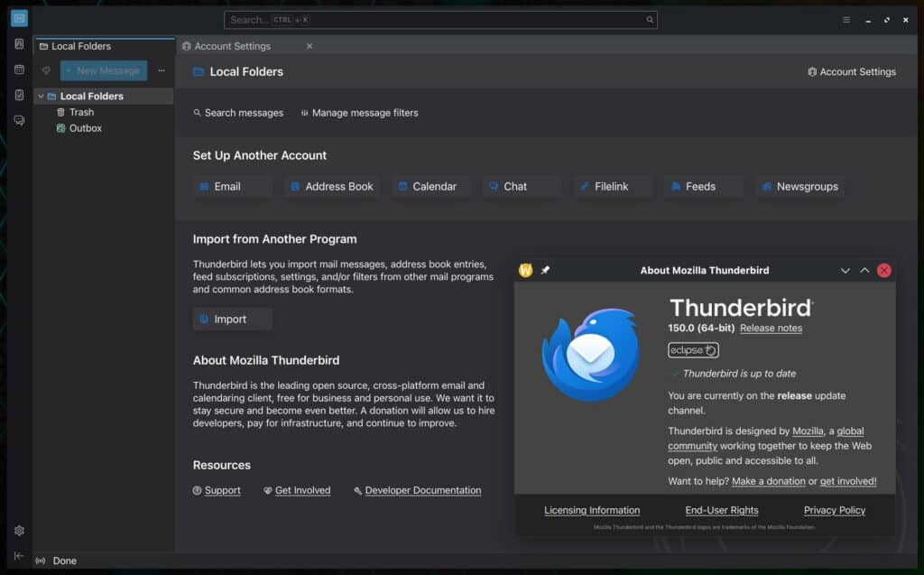Click the magnifier icon in the top search bar
This screenshot has height=575, width=924.
coord(649,19)
